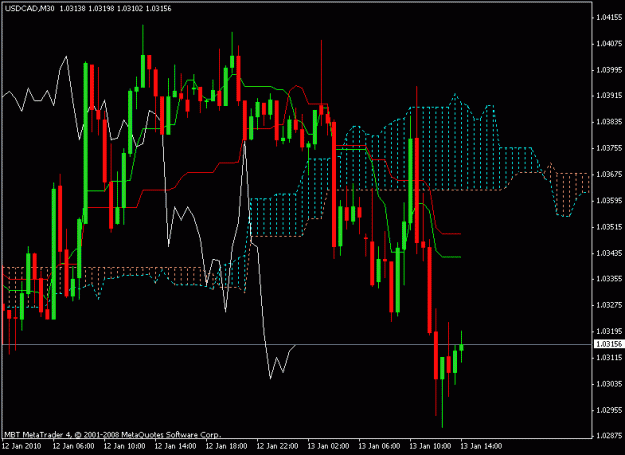
Task: Click the 13 Jan 14:00 time label
Action: 482,446
